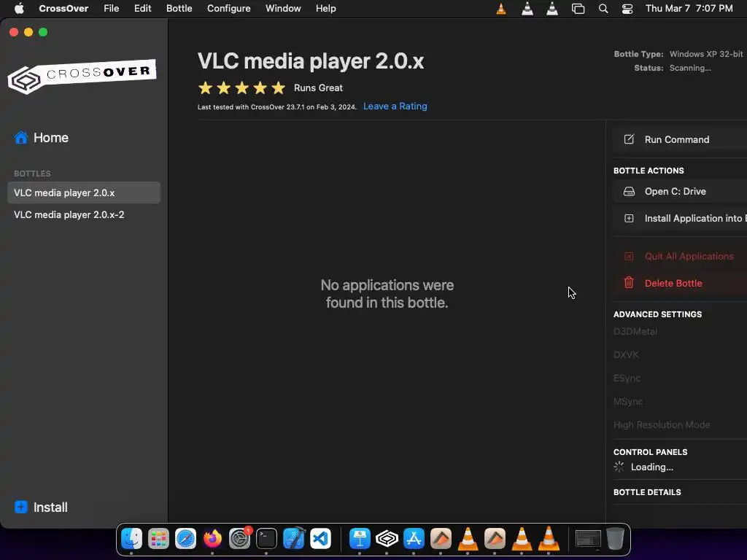Click the overlapping-windows icon in menu bar
This screenshot has width=747, height=560.
[578, 9]
